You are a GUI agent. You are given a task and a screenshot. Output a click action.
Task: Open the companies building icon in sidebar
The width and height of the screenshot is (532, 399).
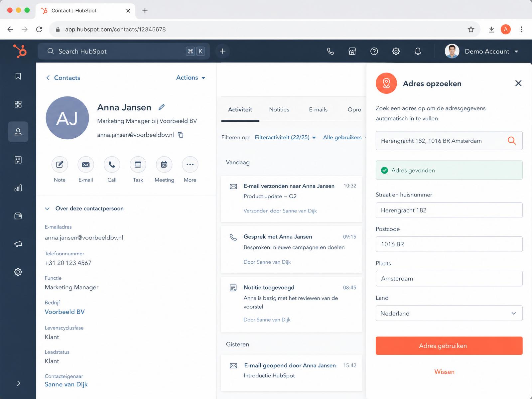click(18, 160)
